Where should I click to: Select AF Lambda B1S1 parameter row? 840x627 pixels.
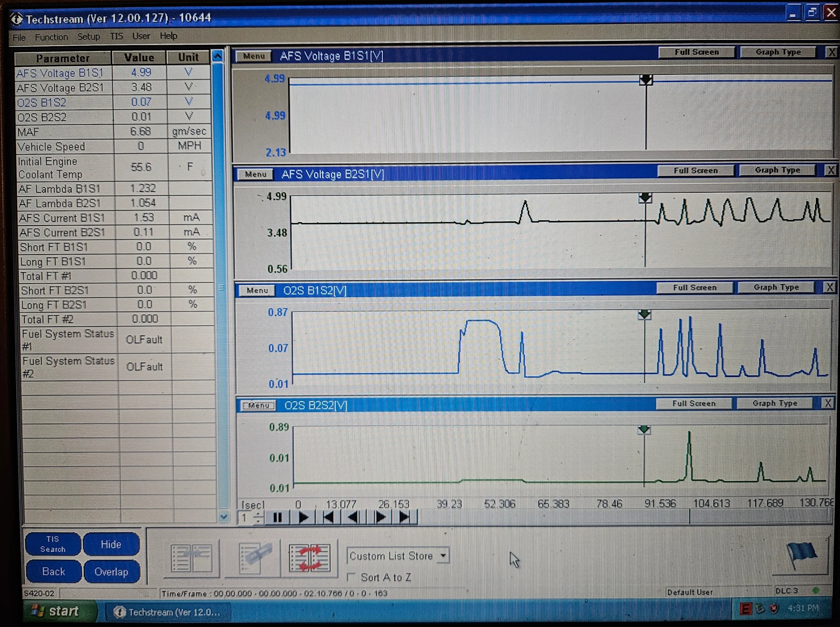tap(115, 189)
